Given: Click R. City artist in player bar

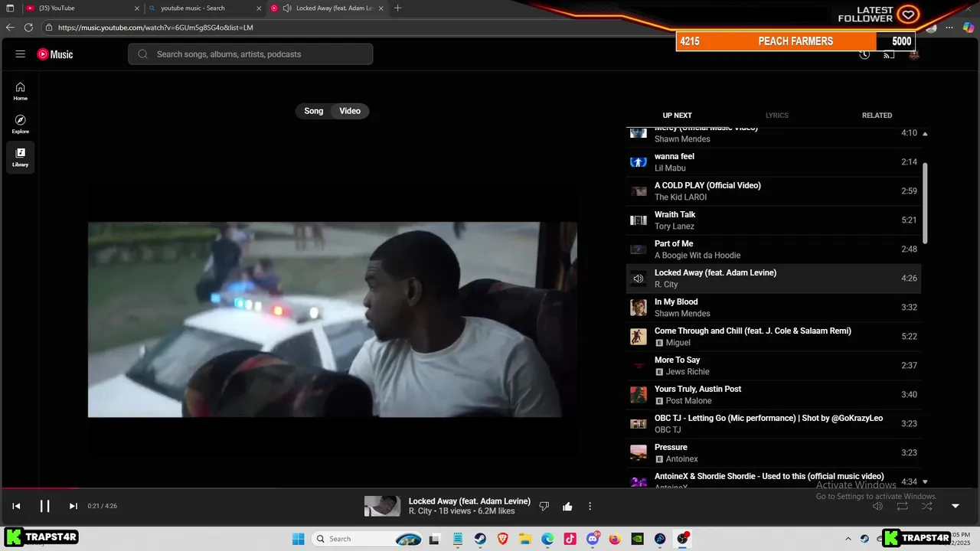Looking at the screenshot, I should coord(420,511).
